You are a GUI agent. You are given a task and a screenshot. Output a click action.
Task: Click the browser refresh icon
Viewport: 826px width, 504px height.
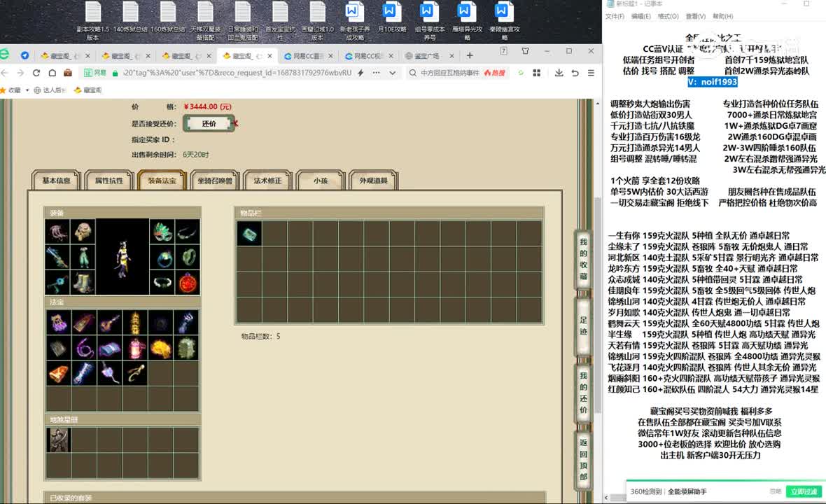point(36,73)
